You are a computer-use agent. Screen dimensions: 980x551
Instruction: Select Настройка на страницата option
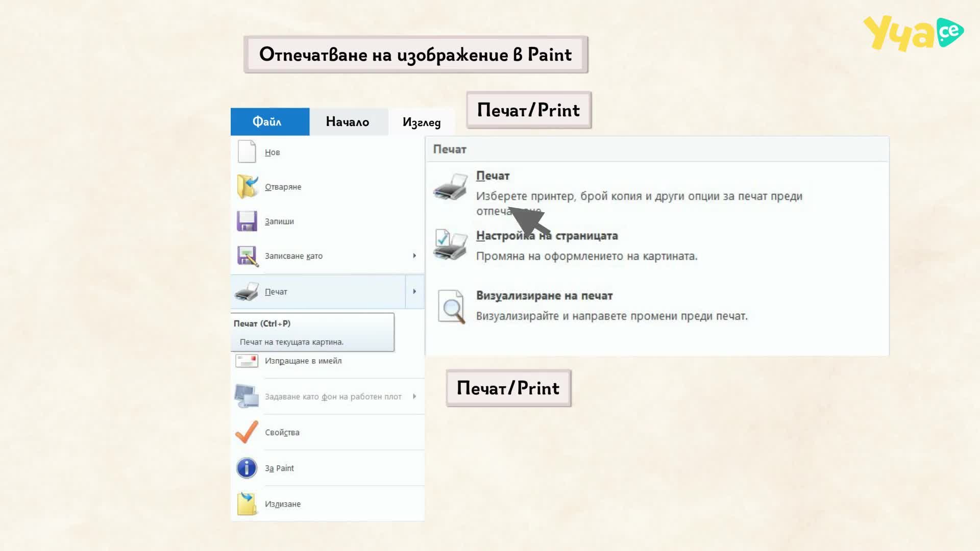click(547, 236)
